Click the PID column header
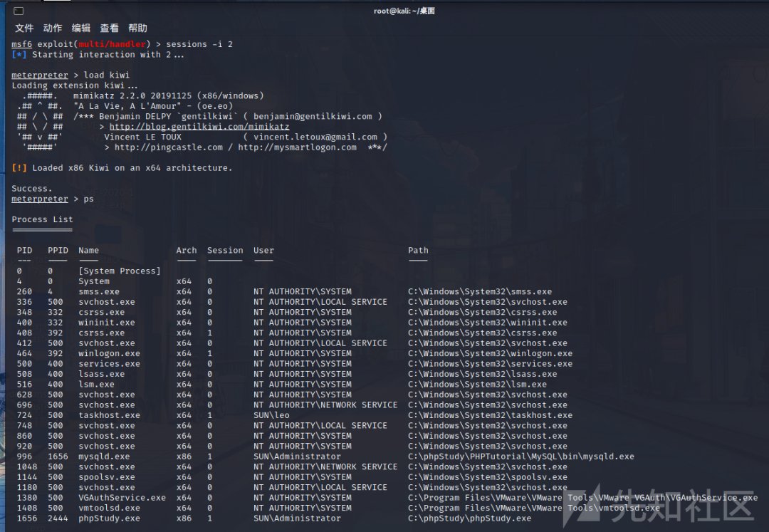The height and width of the screenshot is (532, 769). click(24, 250)
